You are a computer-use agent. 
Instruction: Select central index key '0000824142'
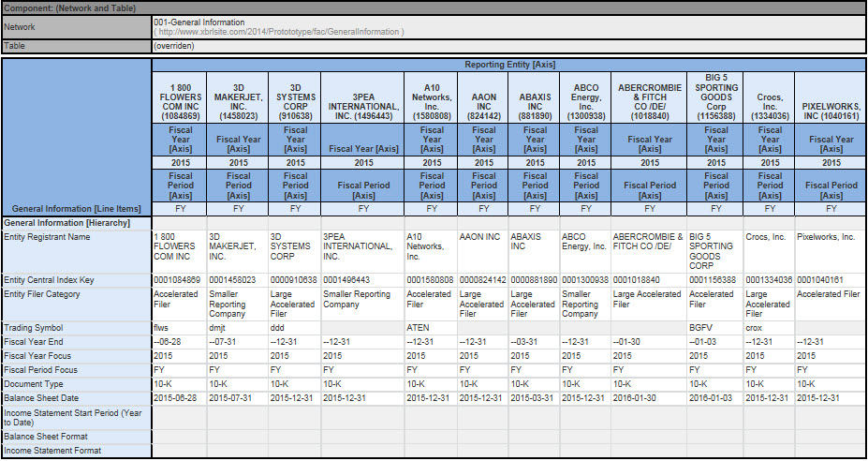click(483, 280)
